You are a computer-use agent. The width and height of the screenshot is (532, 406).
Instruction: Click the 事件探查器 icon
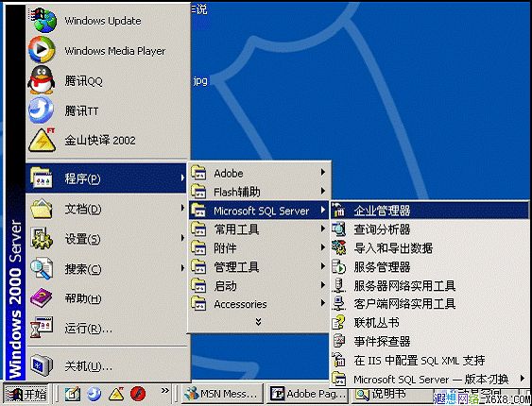click(338, 341)
